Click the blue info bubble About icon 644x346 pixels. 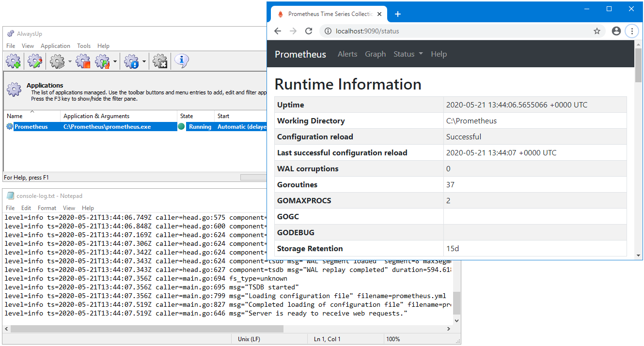click(182, 61)
